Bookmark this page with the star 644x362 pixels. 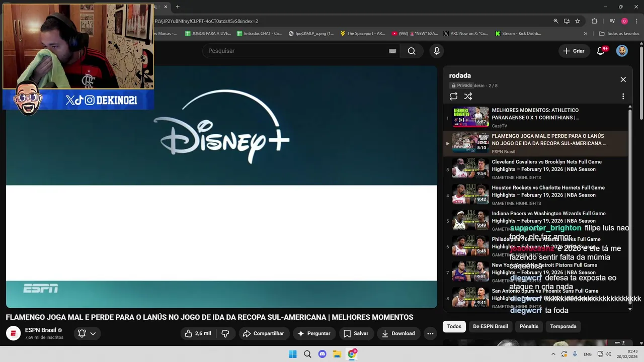click(x=578, y=21)
